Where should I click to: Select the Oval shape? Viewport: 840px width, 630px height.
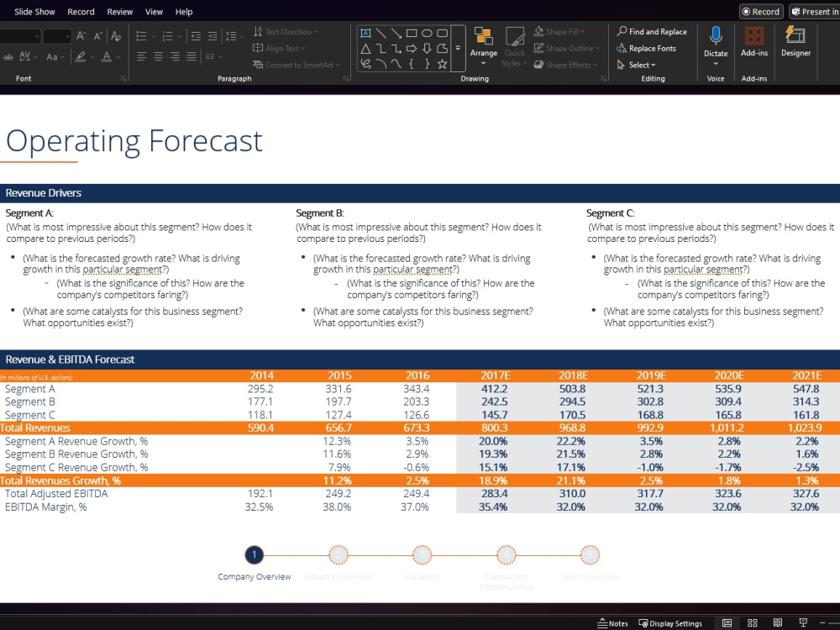[427, 34]
